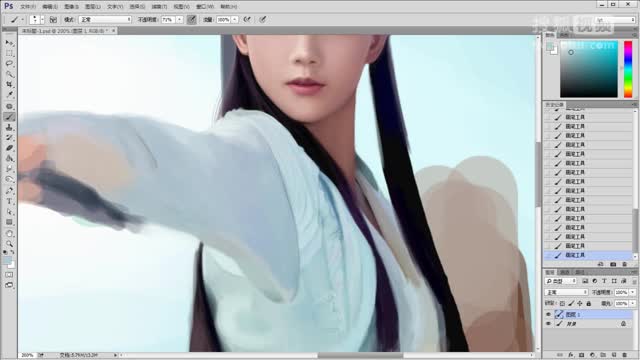Open the brush opacity slider arrow
This screenshot has height=360, width=640.
[180, 20]
